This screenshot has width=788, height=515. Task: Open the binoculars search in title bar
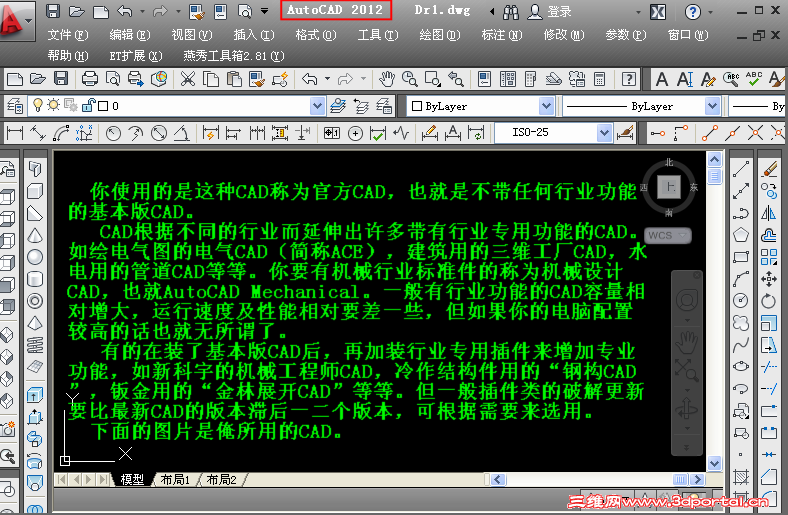click(511, 12)
